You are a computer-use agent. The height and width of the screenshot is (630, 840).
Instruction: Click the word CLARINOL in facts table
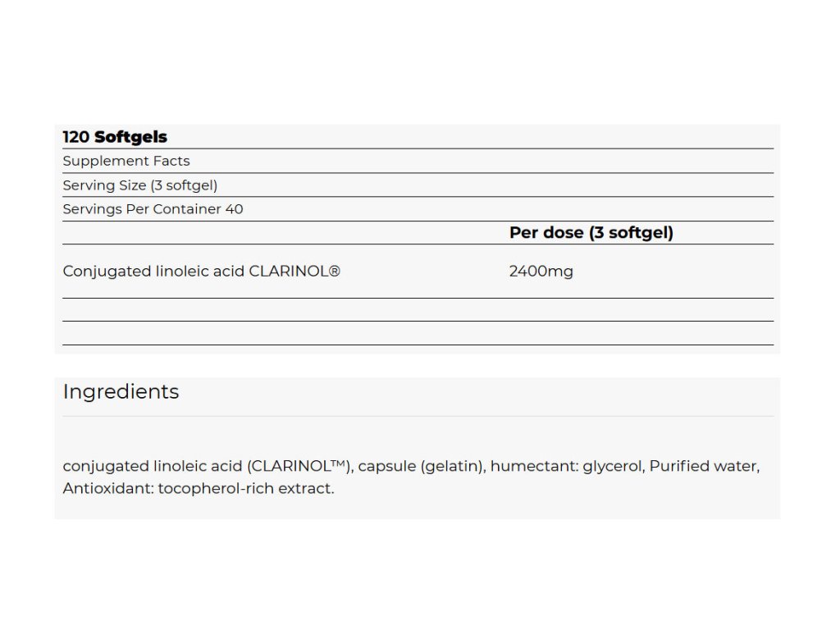[x=289, y=271]
